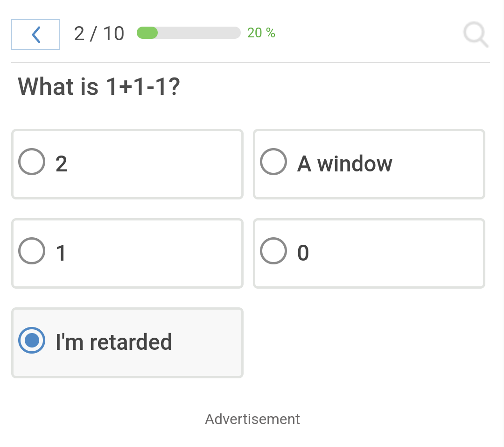Click the highlighted last answer's label text
Screen dimensions: 504x447
point(114,342)
